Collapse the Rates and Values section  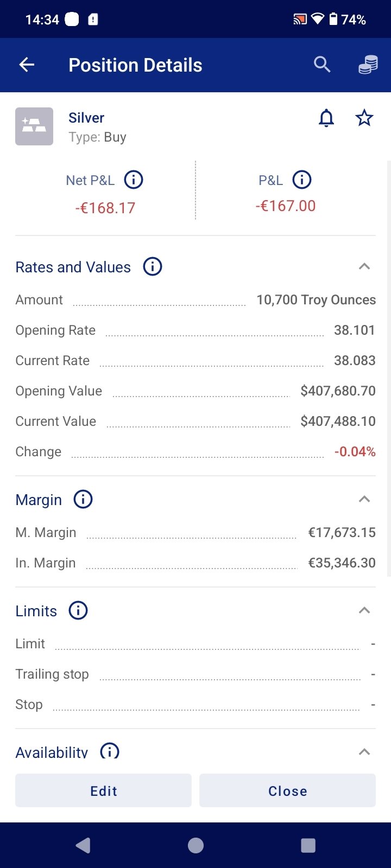[x=364, y=266]
